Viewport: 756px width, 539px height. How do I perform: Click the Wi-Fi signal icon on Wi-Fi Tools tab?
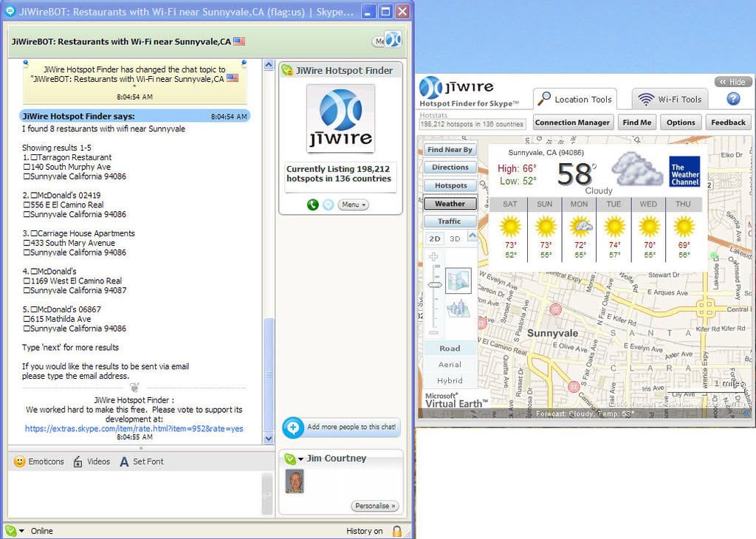(x=645, y=100)
